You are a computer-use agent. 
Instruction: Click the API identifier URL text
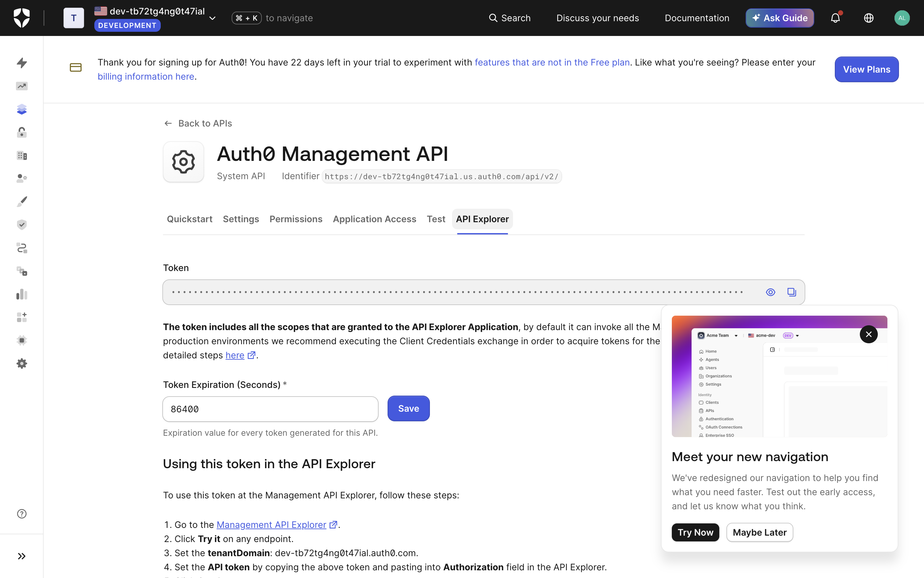tap(442, 177)
